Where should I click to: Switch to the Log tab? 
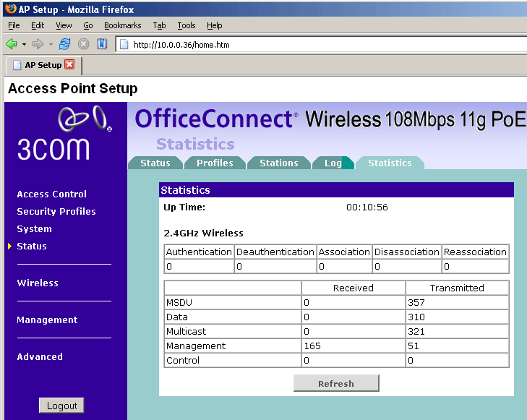pos(333,163)
